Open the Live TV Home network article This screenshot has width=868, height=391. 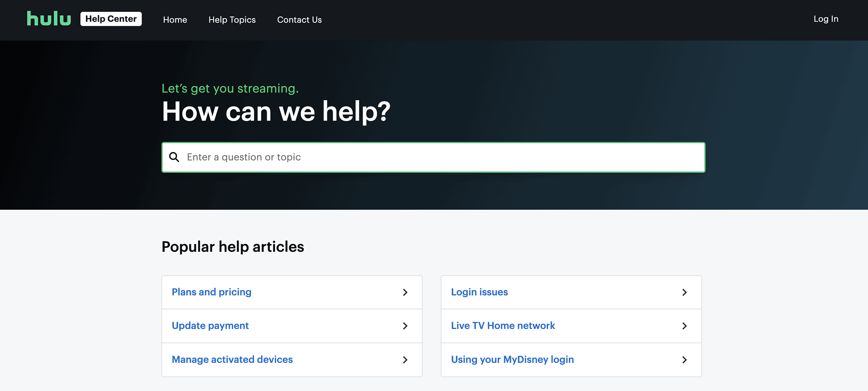coord(503,326)
